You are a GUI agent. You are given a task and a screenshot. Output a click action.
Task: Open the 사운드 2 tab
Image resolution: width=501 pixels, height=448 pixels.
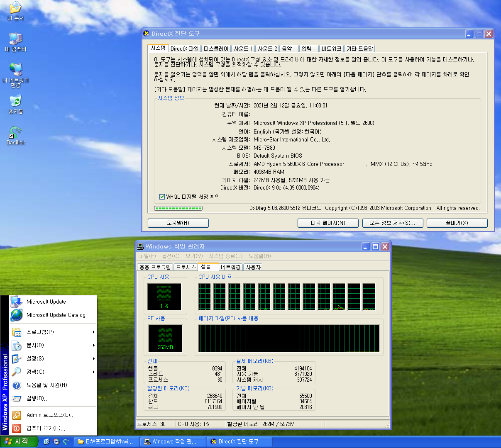pos(267,49)
